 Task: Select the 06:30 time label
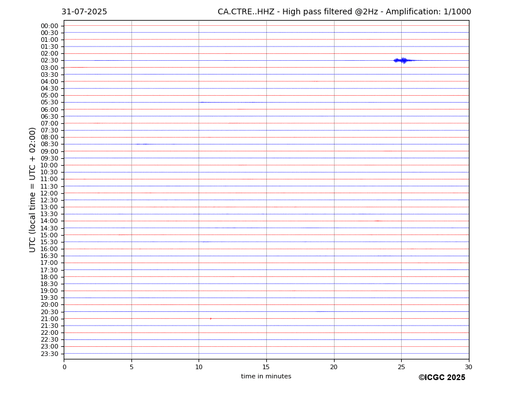tap(49, 116)
